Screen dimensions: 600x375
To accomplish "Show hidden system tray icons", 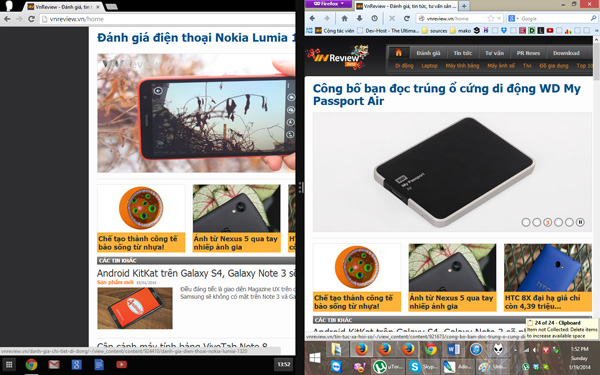I will 515,350.
